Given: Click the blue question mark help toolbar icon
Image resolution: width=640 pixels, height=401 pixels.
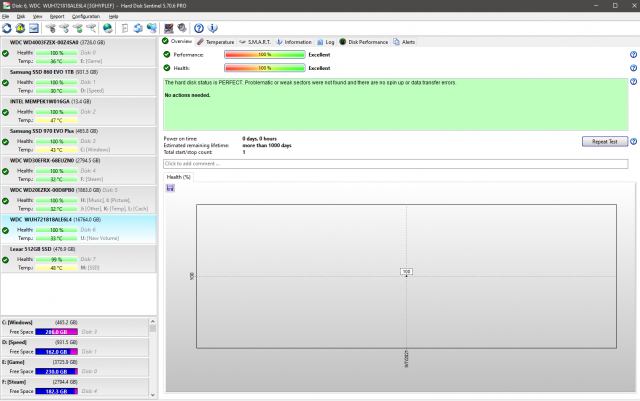Looking at the screenshot, I should 199,27.
